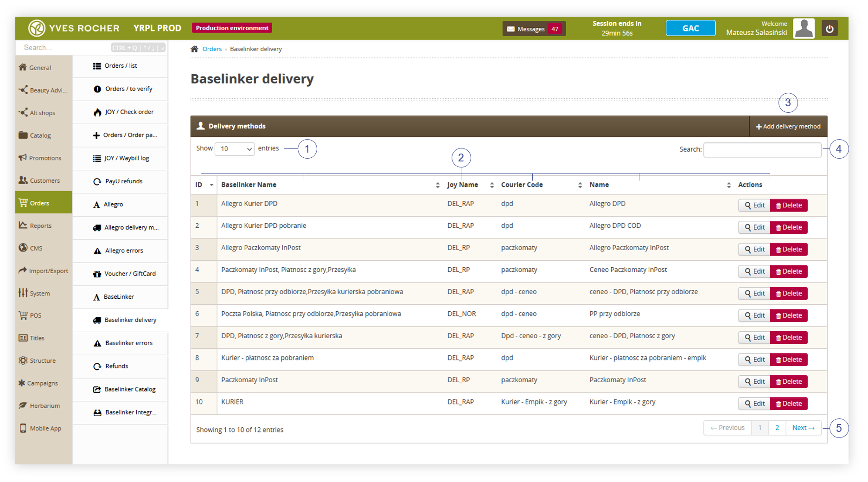Click the Structure gear icon

[x=23, y=360]
